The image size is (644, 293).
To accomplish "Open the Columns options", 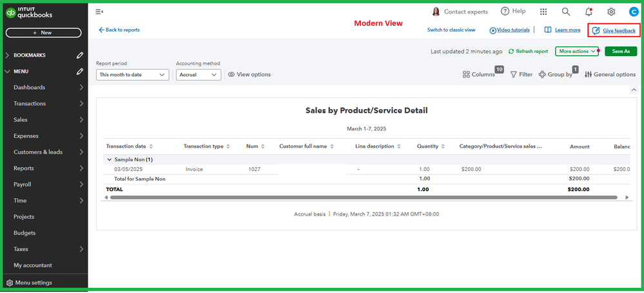I will click(479, 74).
